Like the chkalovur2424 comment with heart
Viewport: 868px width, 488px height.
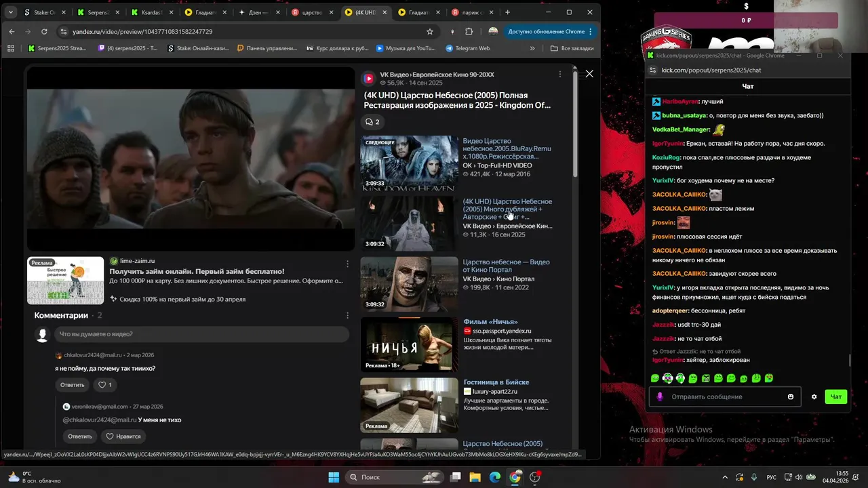coord(105,385)
